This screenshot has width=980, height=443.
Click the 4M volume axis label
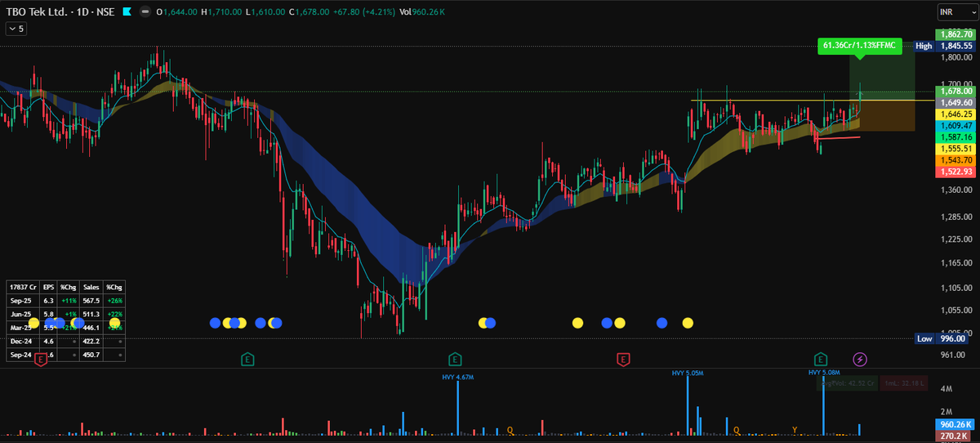(947, 389)
